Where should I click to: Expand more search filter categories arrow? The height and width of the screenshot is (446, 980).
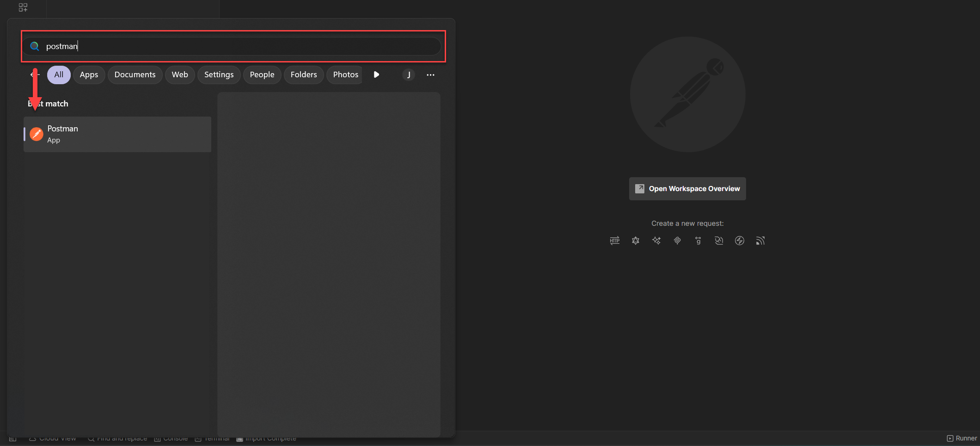[377, 74]
